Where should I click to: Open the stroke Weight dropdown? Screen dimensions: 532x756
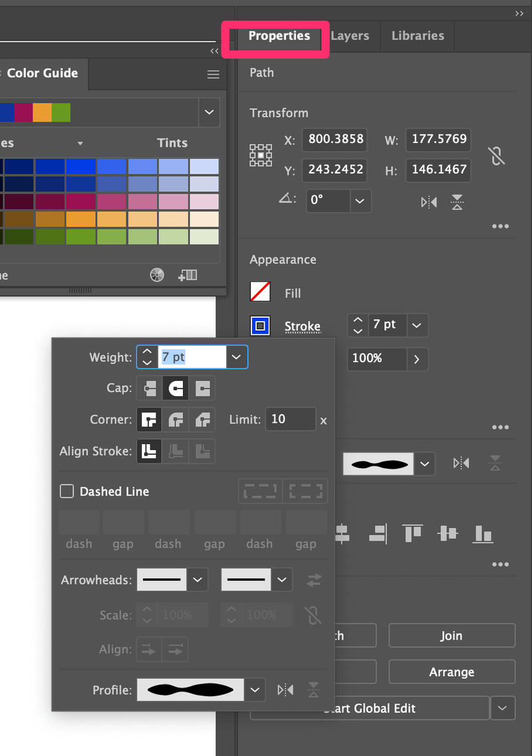[x=236, y=357]
